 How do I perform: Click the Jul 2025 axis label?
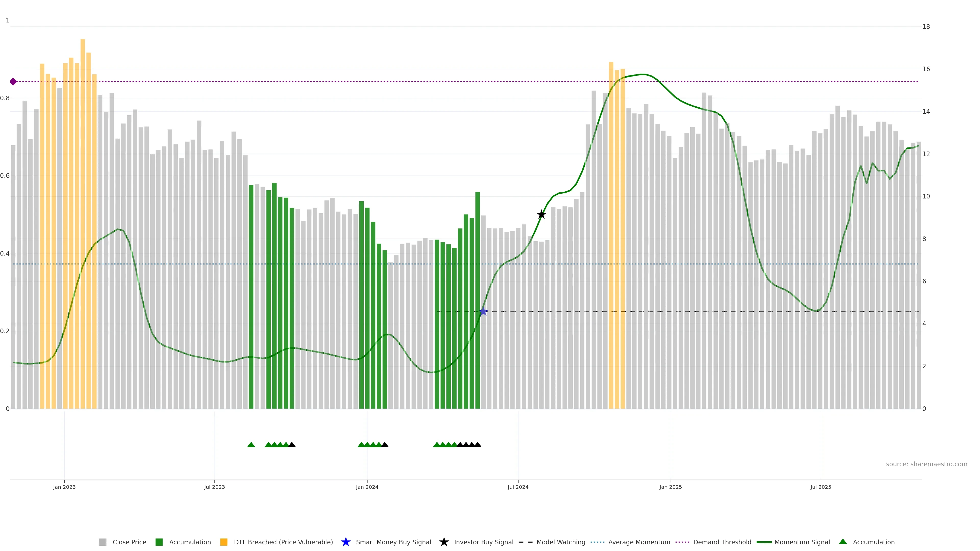coord(820,487)
